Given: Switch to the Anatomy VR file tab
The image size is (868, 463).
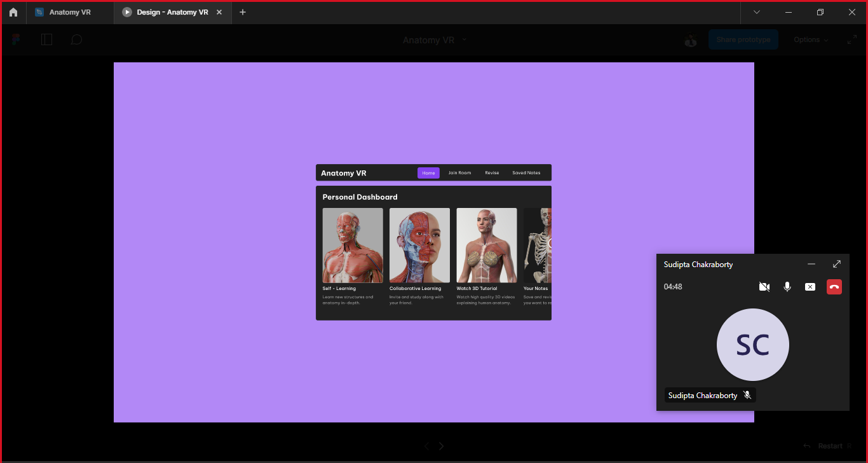Looking at the screenshot, I should 70,12.
